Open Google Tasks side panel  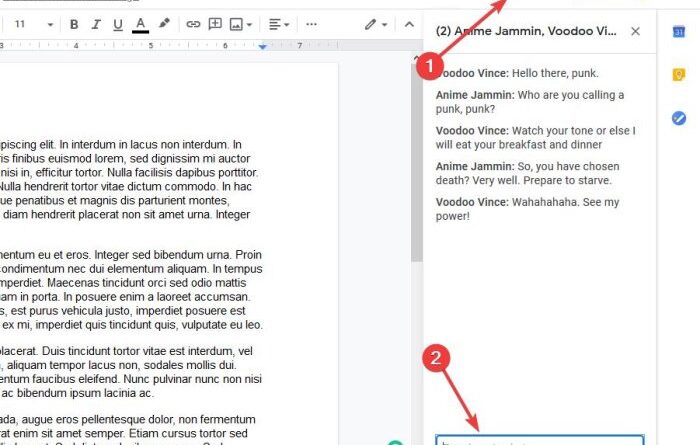point(679,118)
